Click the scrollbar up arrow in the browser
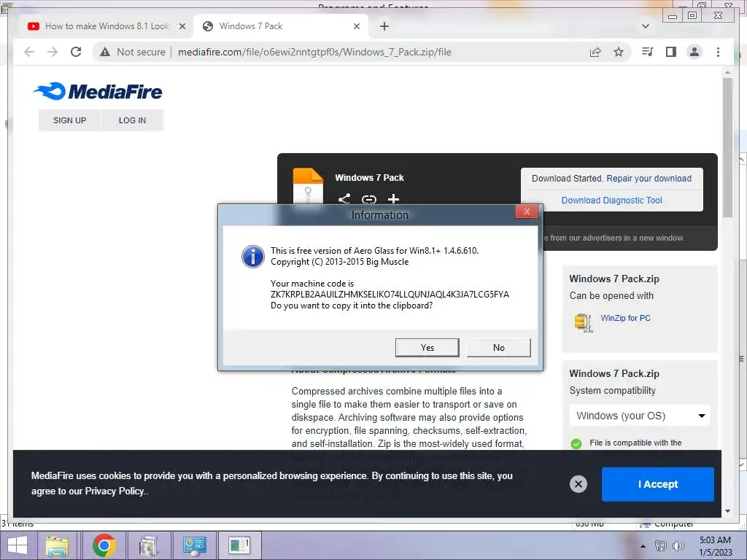The width and height of the screenshot is (747, 560). [727, 72]
